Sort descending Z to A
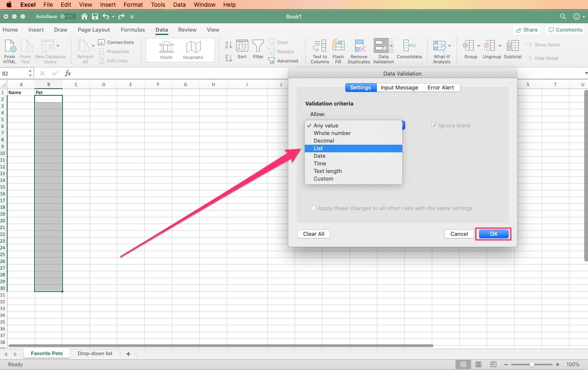 (x=229, y=58)
